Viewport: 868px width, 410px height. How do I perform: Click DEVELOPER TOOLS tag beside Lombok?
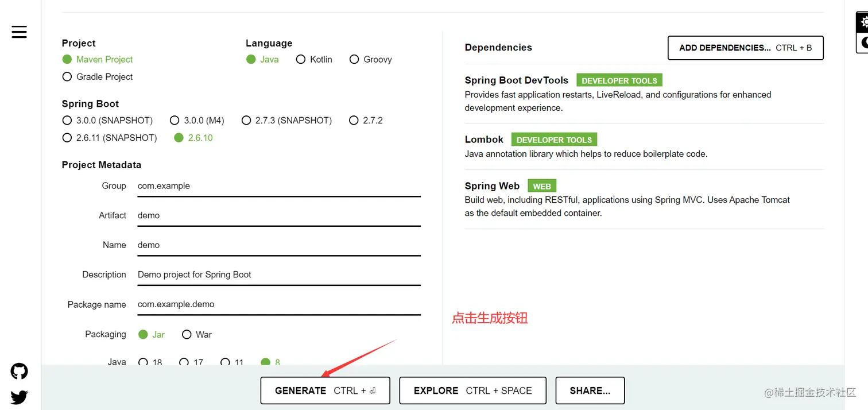click(554, 140)
